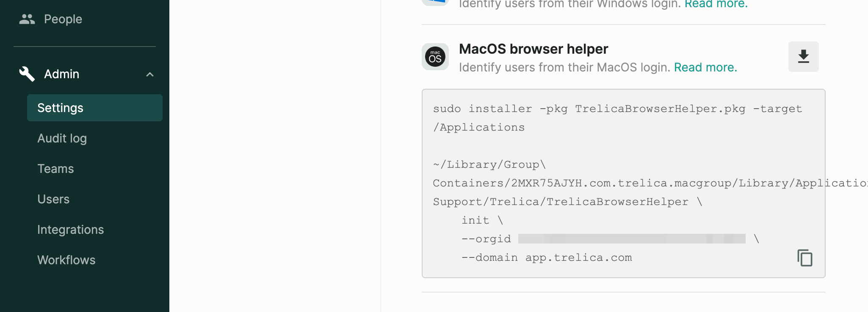Click the Admin wrench icon

tap(27, 74)
